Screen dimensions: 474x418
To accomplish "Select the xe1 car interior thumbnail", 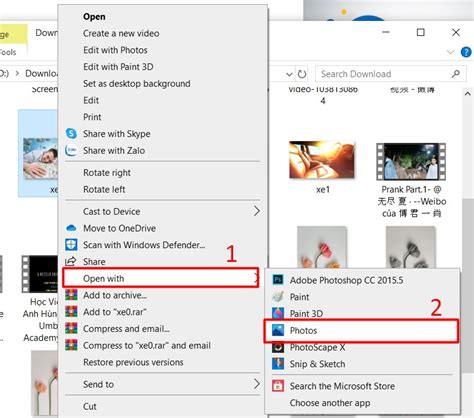I will (x=322, y=160).
